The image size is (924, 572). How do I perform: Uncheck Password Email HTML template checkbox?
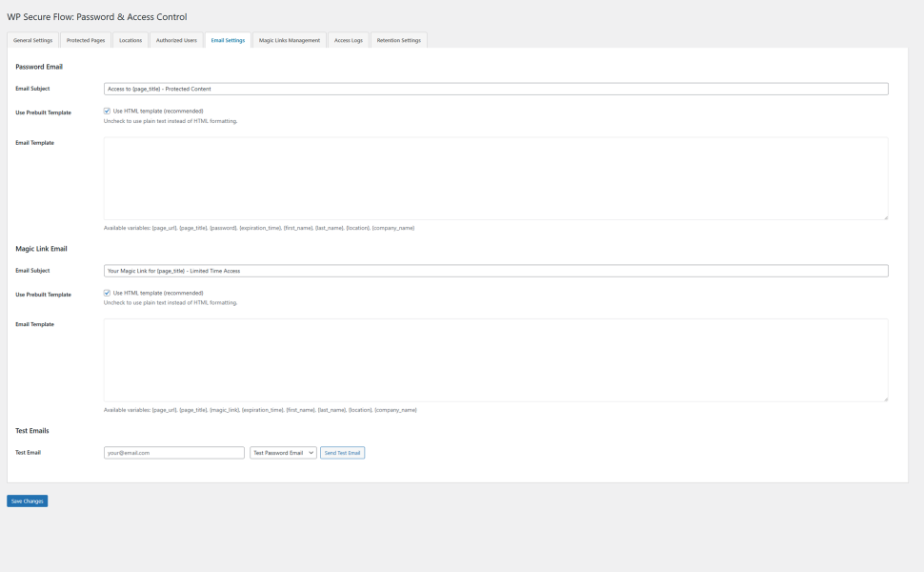click(107, 111)
